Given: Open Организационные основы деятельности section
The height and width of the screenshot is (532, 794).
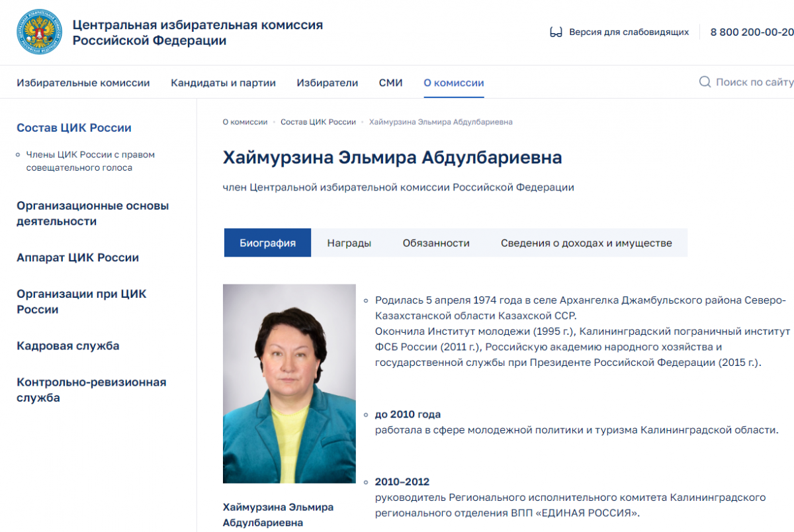Looking at the screenshot, I should (x=93, y=213).
